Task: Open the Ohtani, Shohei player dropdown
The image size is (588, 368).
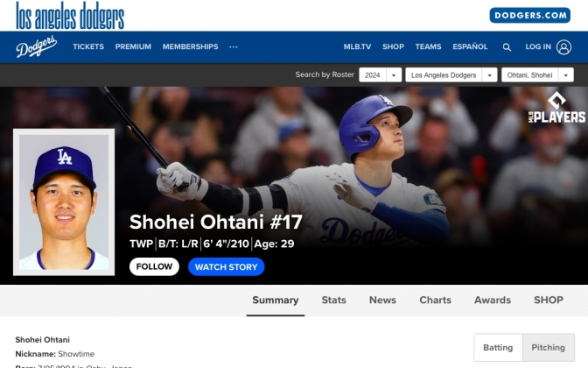Action: click(x=537, y=74)
